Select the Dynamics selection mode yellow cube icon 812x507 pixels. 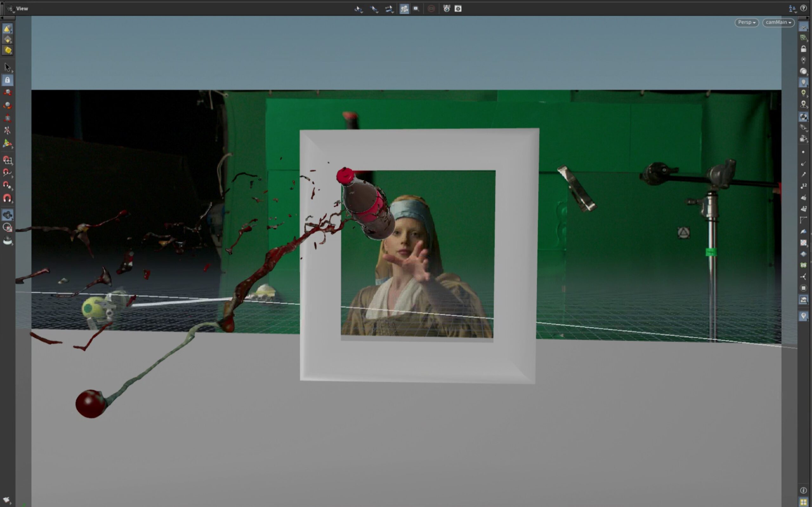pos(7,50)
